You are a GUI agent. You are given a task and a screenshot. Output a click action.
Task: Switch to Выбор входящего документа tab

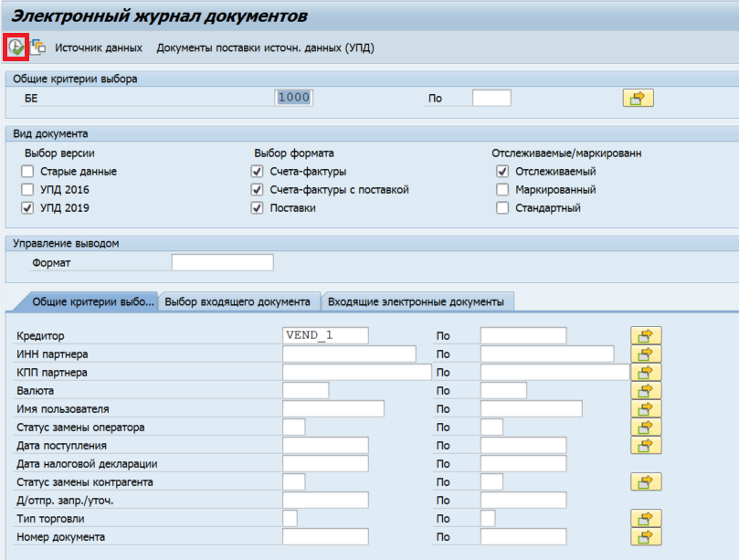tap(238, 301)
